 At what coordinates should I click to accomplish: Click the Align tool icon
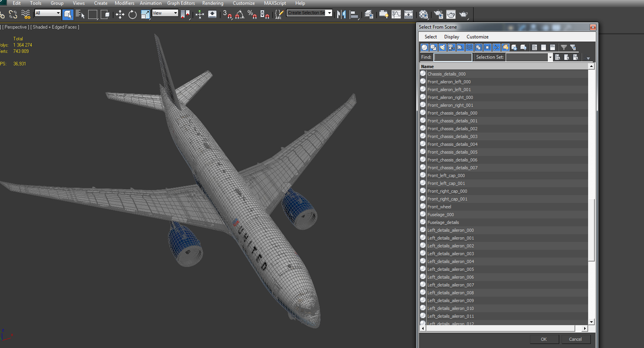[354, 14]
